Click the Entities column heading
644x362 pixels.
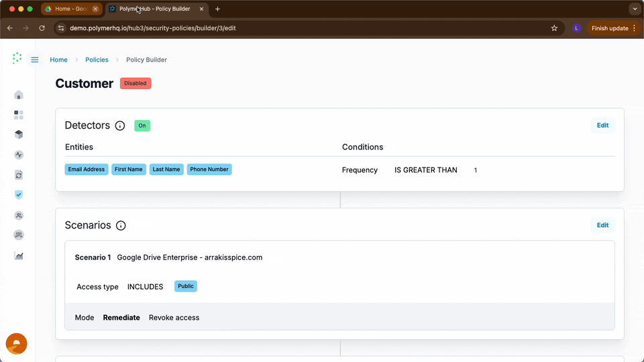[79, 147]
